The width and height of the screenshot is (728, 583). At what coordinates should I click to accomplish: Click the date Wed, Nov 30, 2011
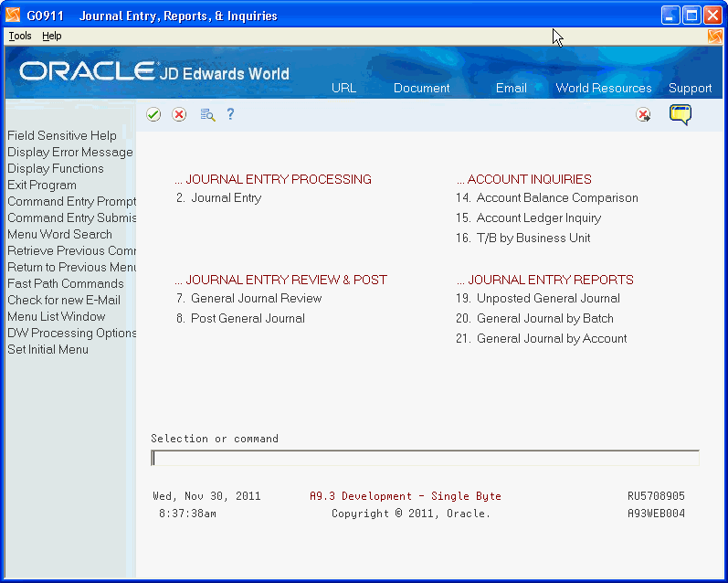(206, 496)
